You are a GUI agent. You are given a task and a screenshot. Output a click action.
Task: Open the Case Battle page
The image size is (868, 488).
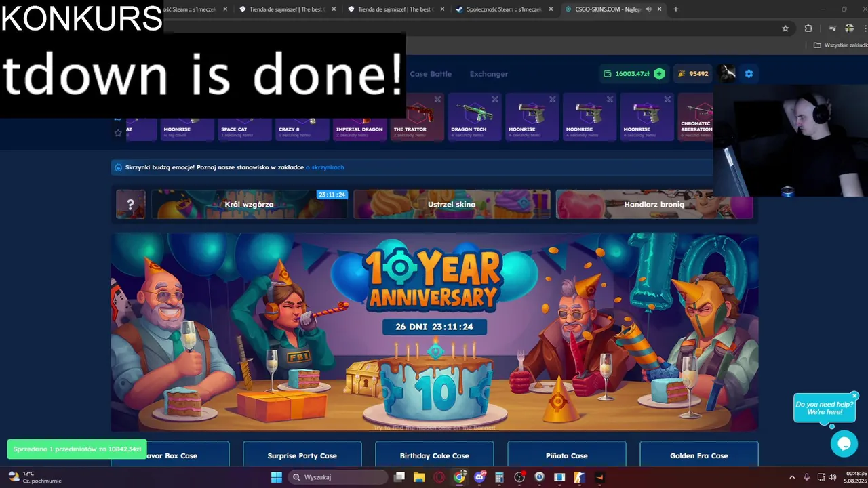pos(431,74)
